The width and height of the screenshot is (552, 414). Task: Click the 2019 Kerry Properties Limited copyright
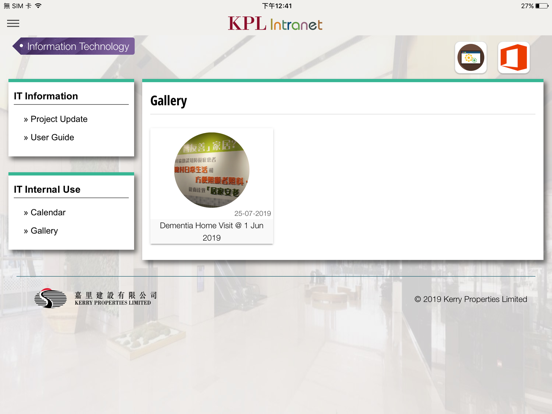point(471,299)
